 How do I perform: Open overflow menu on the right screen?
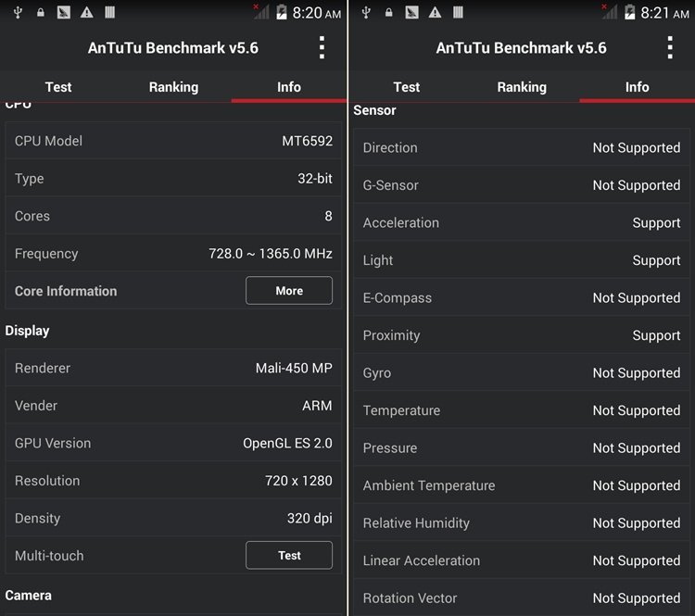[x=670, y=48]
